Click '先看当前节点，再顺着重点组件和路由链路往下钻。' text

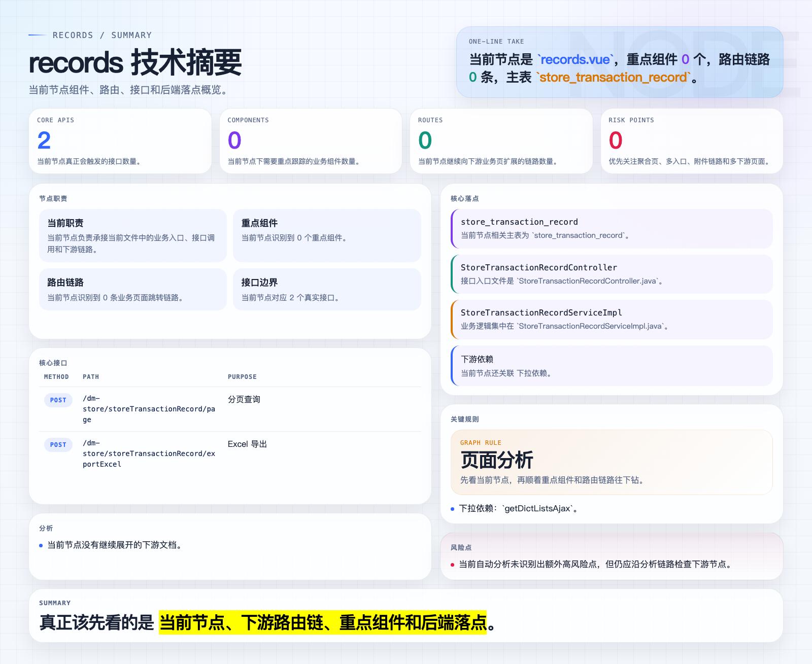pyautogui.click(x=554, y=480)
